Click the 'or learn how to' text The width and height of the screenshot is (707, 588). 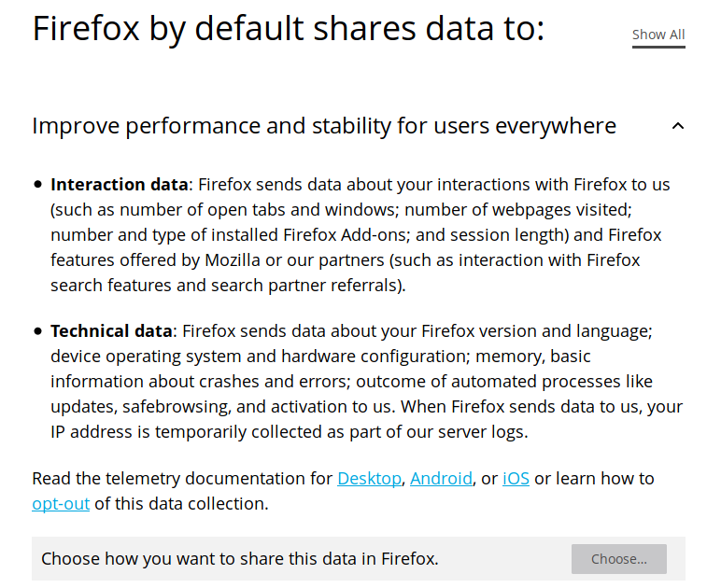point(594,479)
